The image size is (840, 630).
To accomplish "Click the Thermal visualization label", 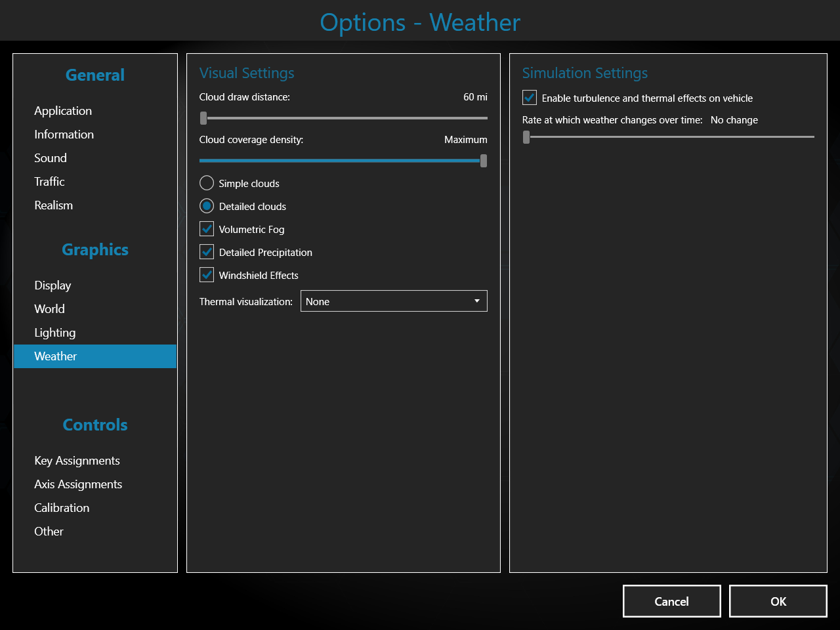I will coord(246,302).
